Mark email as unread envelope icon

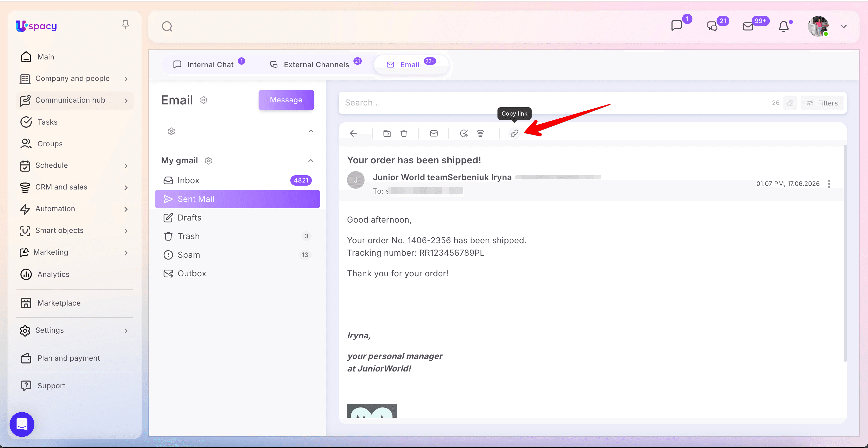pyautogui.click(x=434, y=133)
